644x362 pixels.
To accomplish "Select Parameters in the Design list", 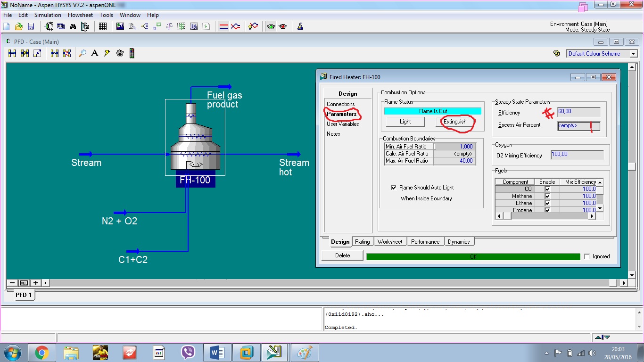I will click(342, 114).
